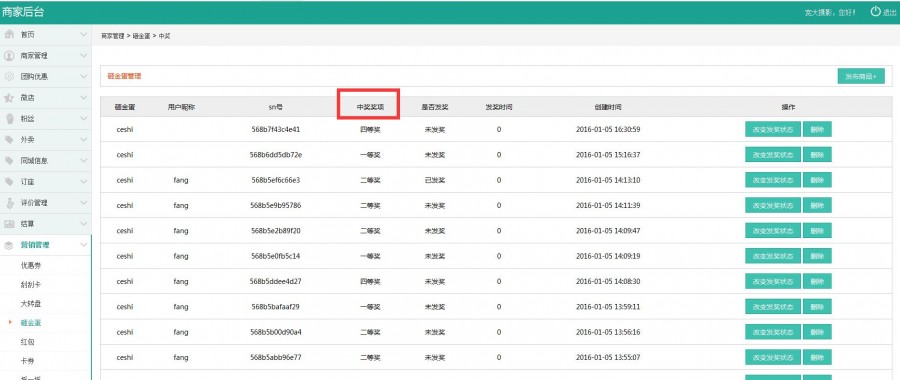Click the sn cell 568b5e2b89f20
The width and height of the screenshot is (900, 380).
[276, 231]
